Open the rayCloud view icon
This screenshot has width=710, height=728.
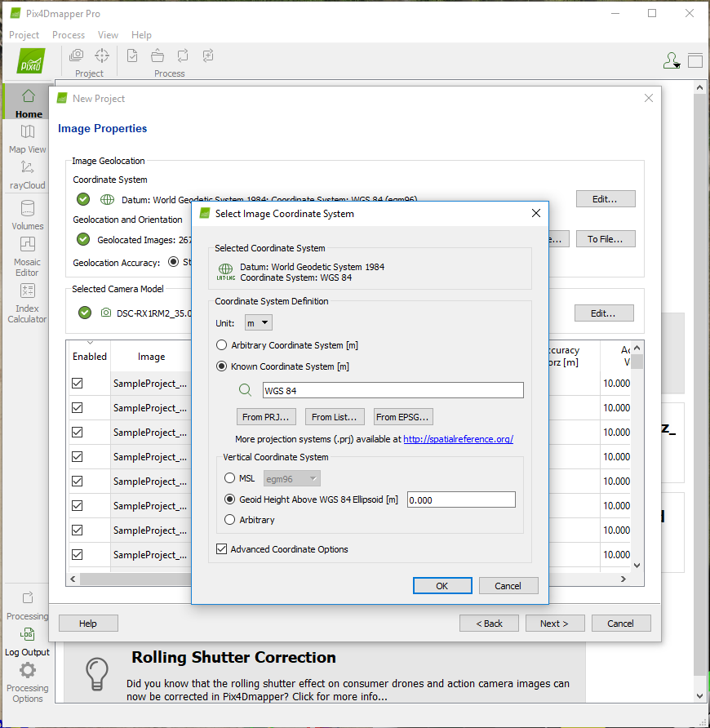click(28, 168)
